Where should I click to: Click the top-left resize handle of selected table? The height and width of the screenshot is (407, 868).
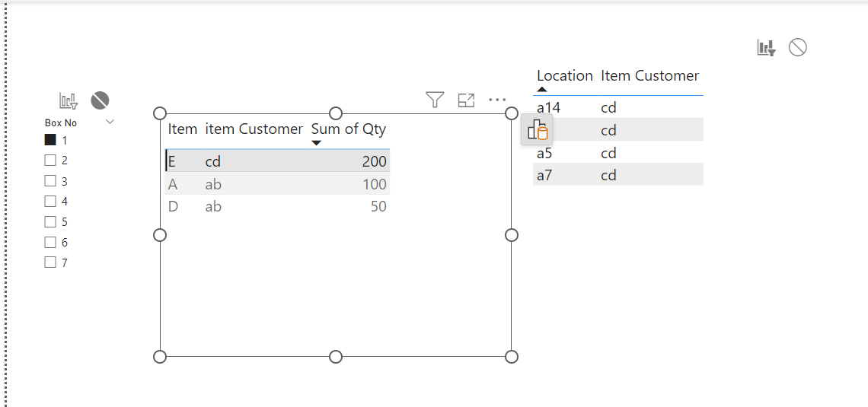click(x=159, y=113)
